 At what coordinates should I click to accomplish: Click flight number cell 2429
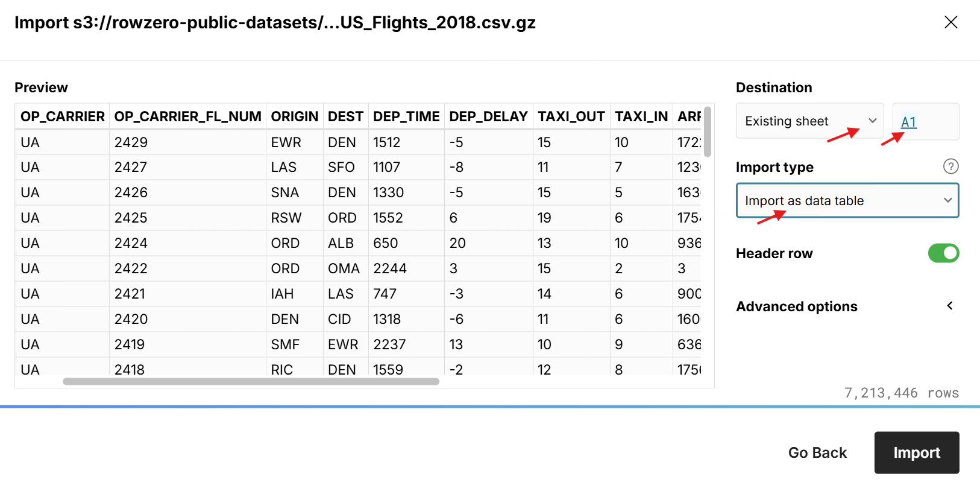[x=131, y=142]
